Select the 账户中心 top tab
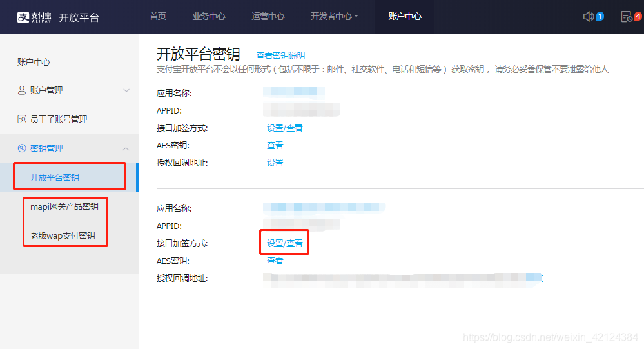644x349 pixels. coord(405,16)
